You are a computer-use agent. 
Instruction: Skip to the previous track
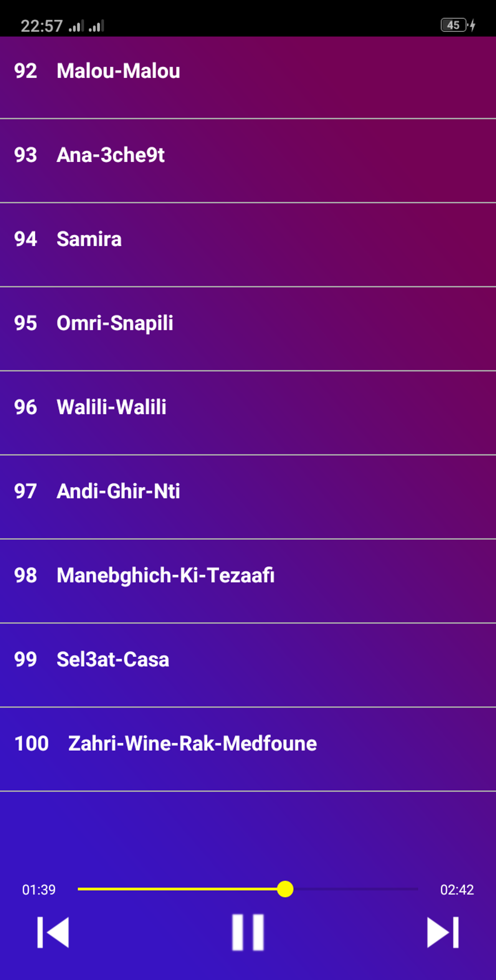(53, 932)
